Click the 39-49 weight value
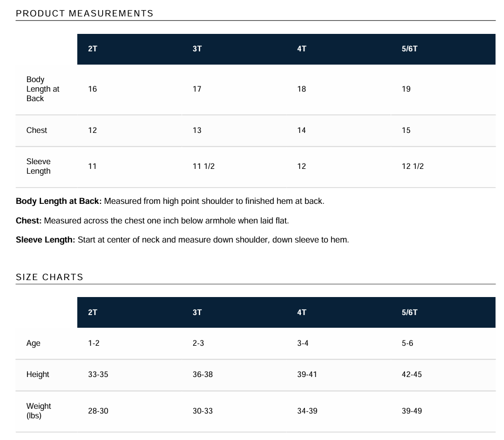This screenshot has height=440, width=504. pos(412,411)
